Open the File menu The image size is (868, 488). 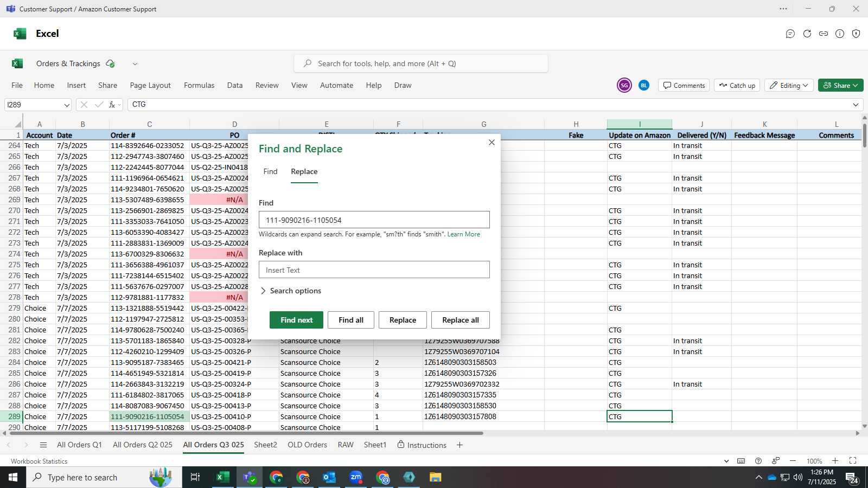[x=17, y=85]
